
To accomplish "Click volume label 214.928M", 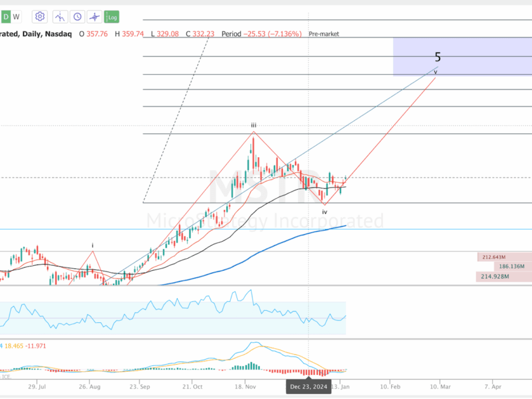I will (495, 276).
